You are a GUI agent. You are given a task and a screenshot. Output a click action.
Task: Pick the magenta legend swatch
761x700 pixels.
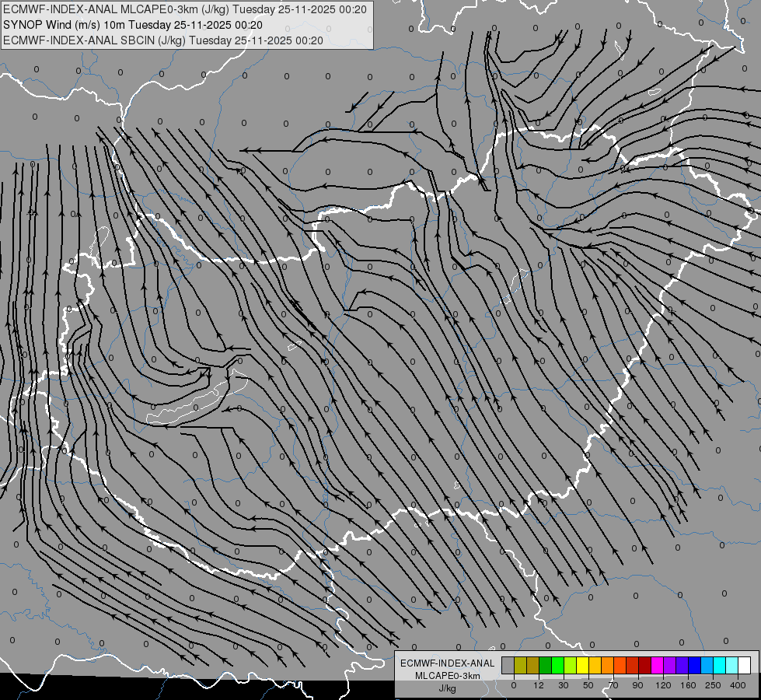coord(658,665)
